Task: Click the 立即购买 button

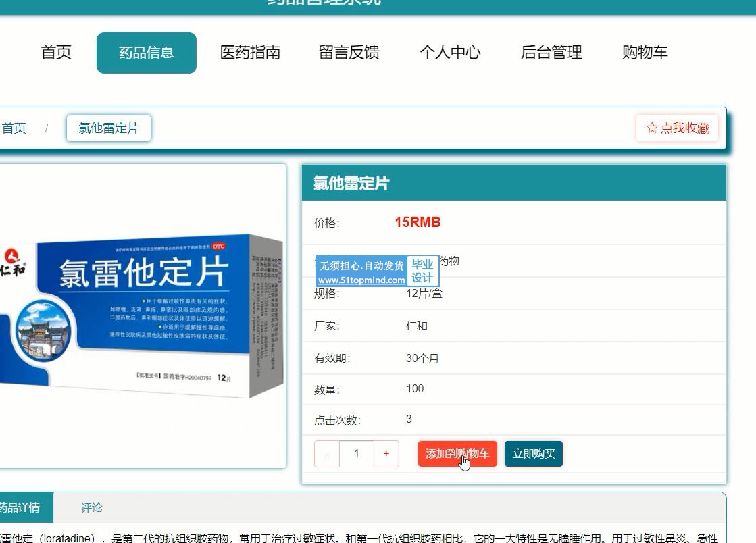Action: point(533,454)
